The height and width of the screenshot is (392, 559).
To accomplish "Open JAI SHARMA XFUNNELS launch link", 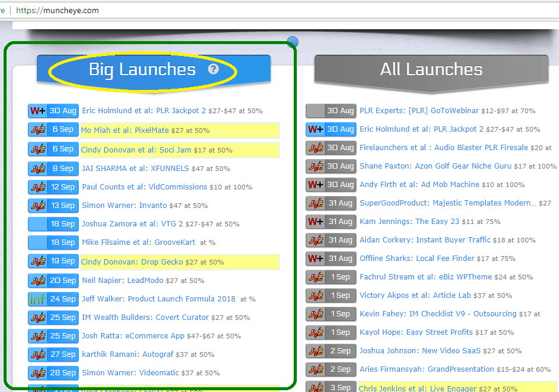I will click(135, 169).
